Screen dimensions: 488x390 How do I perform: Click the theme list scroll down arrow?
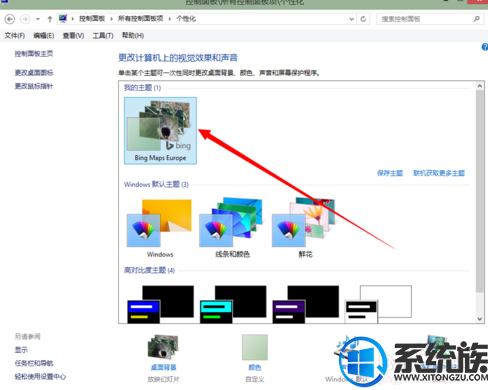click(480, 319)
